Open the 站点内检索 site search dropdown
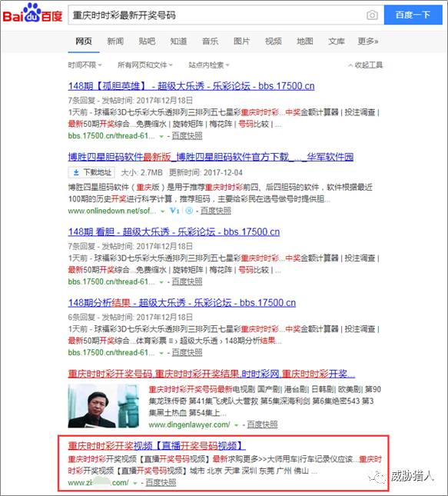Screen dimensions: 448x496 209,65
